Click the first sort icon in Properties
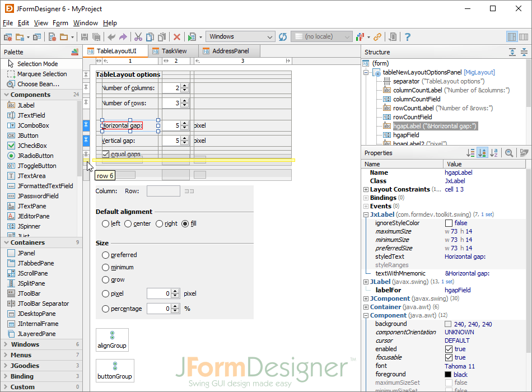The image size is (532, 392). coord(470,153)
